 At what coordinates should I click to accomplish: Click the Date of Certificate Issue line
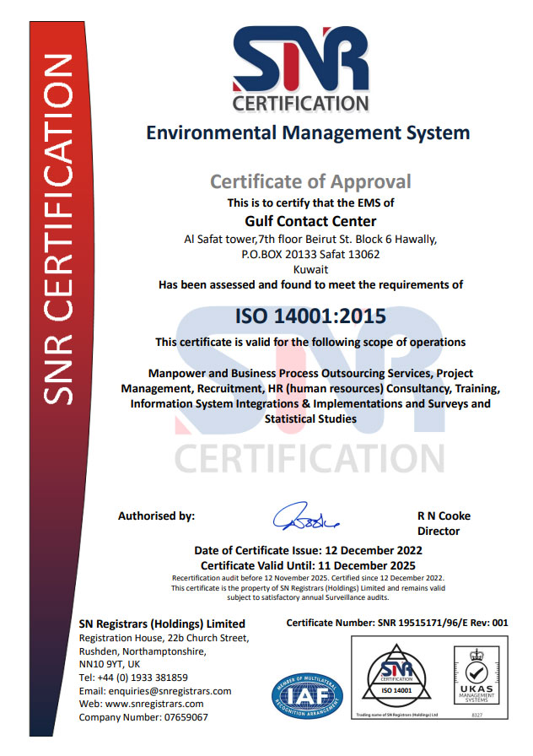[x=308, y=551]
